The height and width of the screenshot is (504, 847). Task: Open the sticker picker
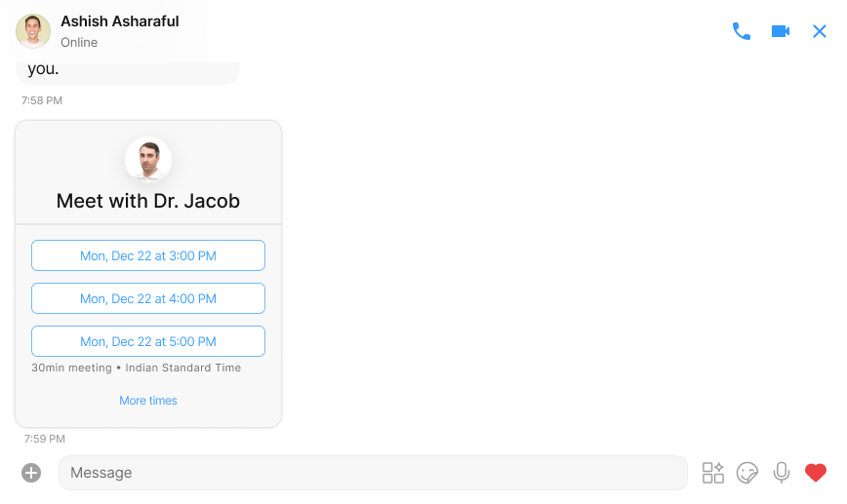(747, 473)
